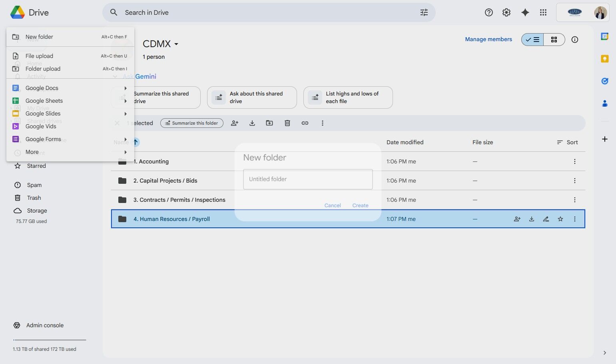Share selected folder from the selection toolbar
This screenshot has height=364, width=616.
click(x=235, y=123)
